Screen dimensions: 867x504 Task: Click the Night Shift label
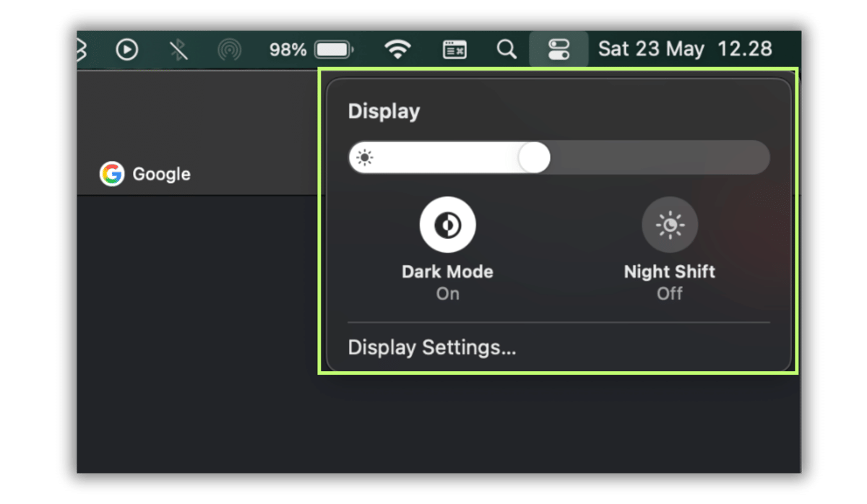670,271
